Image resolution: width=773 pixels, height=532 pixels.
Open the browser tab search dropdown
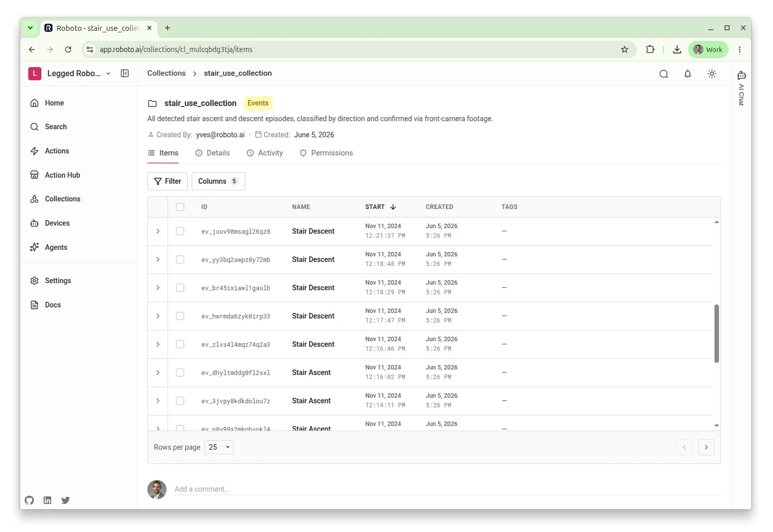(30, 28)
